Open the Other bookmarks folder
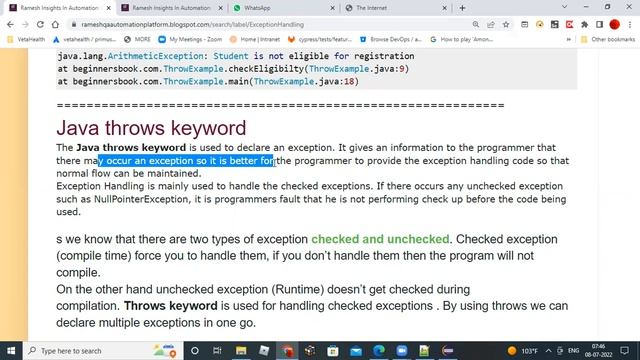Image resolution: width=640 pixels, height=360 pixels. pos(608,40)
